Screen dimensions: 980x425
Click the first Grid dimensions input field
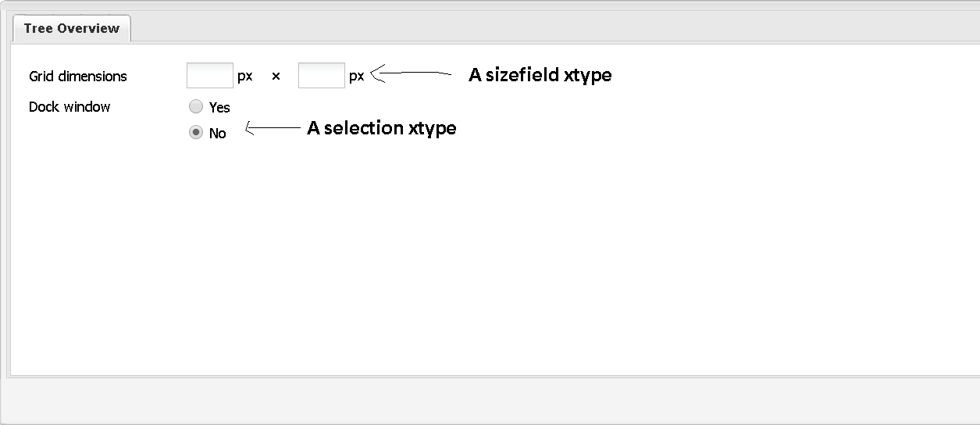[x=210, y=76]
